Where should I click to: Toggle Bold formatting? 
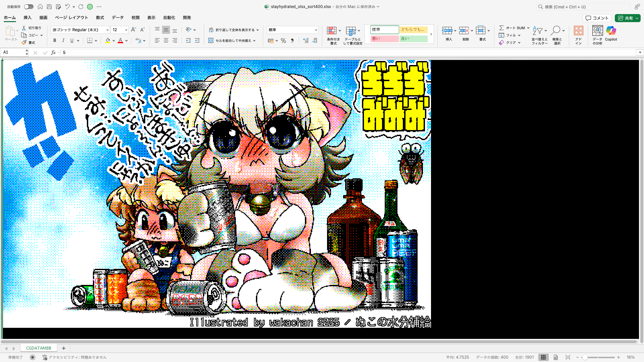pyautogui.click(x=55, y=41)
